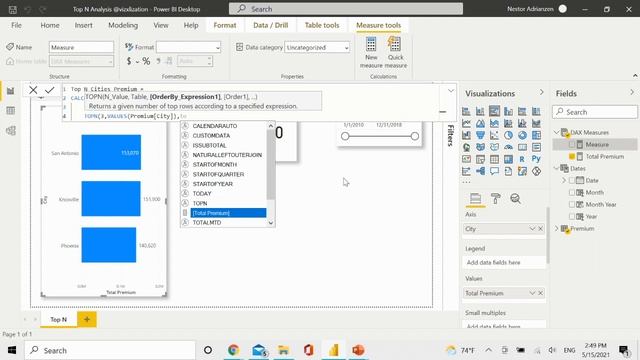Image resolution: width=640 pixels, height=360 pixels.
Task: Select the funnel chart visual icon
Action: point(480,135)
